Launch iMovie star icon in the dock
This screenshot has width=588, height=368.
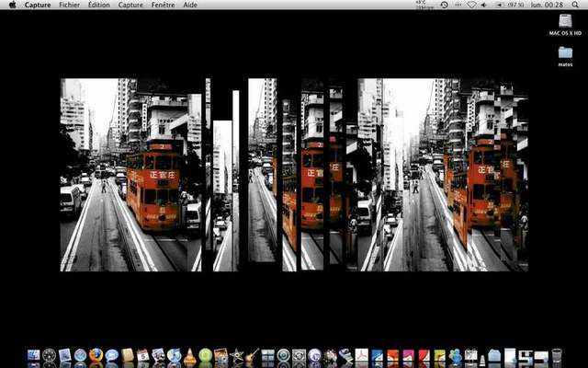[237, 355]
